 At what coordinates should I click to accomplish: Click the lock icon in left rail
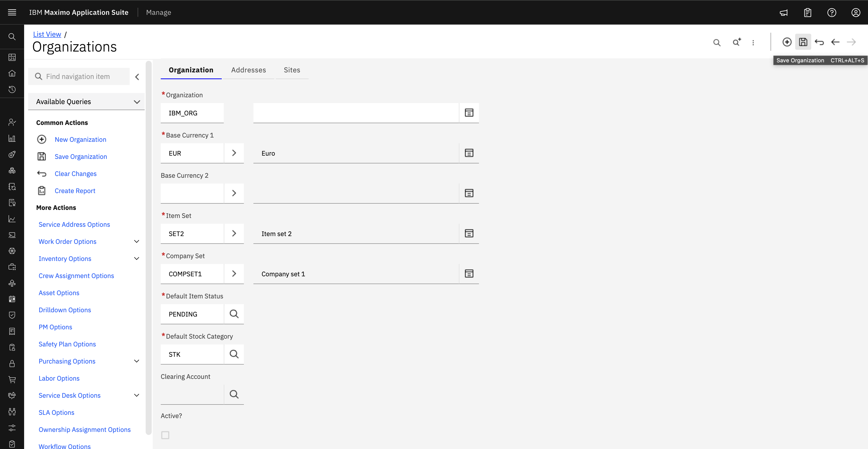12,363
